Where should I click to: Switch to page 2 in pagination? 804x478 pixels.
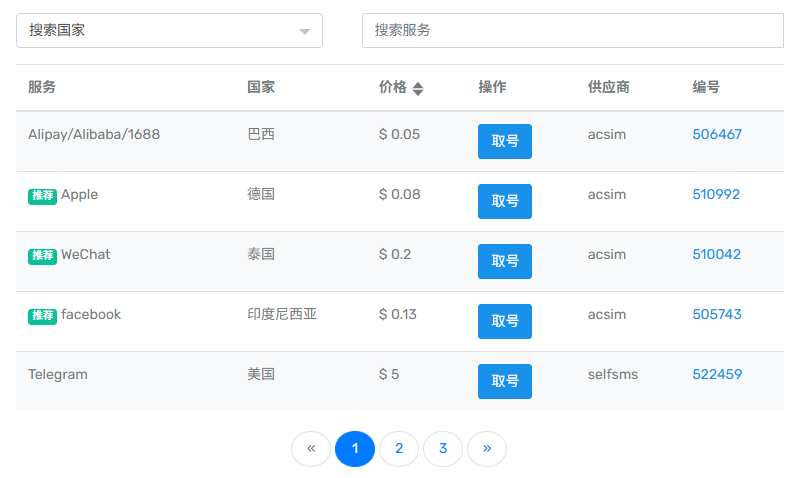399,449
